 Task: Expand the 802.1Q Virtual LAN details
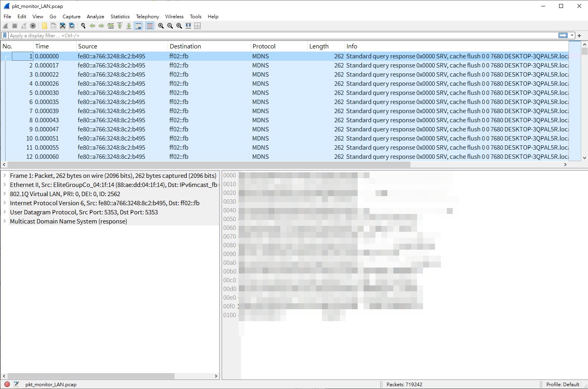5,194
